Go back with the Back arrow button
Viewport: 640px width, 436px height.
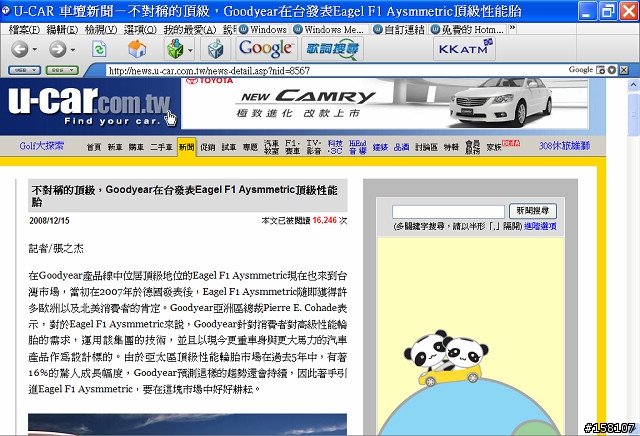click(x=19, y=49)
